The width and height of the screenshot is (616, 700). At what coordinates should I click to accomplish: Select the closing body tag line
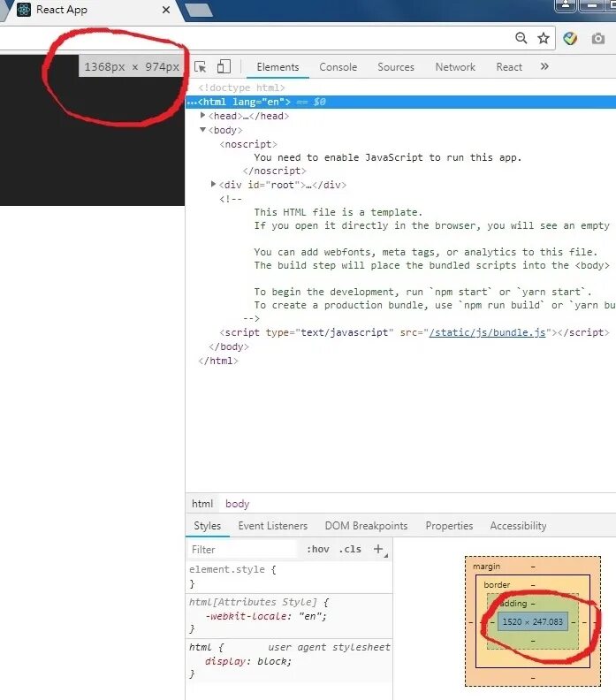tap(229, 346)
